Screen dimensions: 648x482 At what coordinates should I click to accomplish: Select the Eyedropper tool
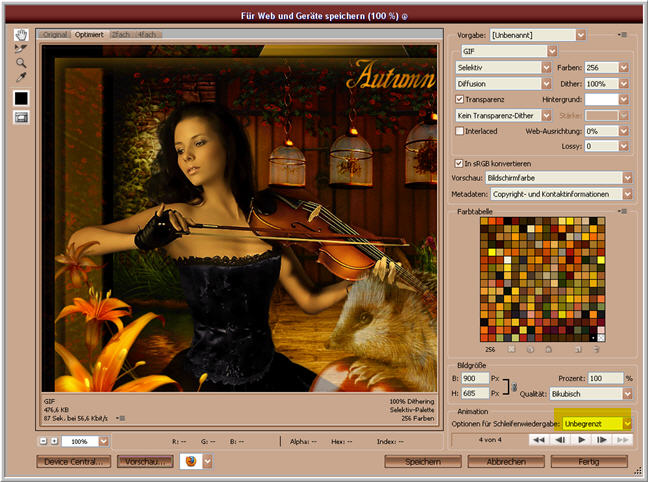point(21,77)
